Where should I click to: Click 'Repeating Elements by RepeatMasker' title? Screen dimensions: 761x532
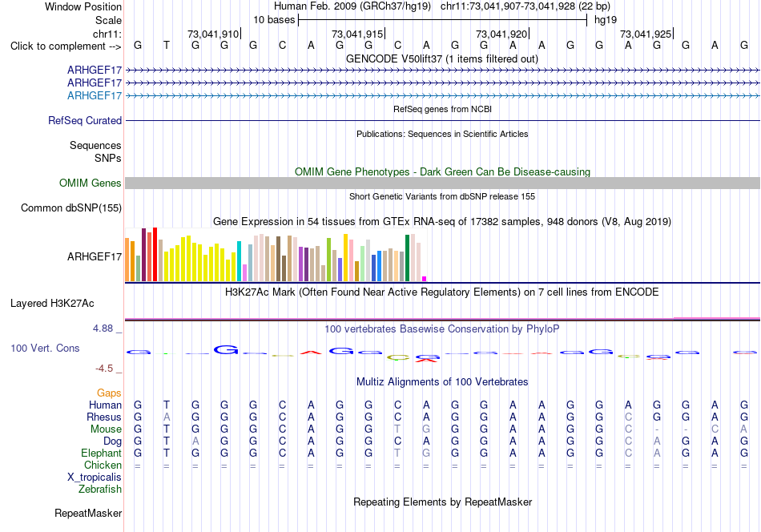(x=442, y=502)
